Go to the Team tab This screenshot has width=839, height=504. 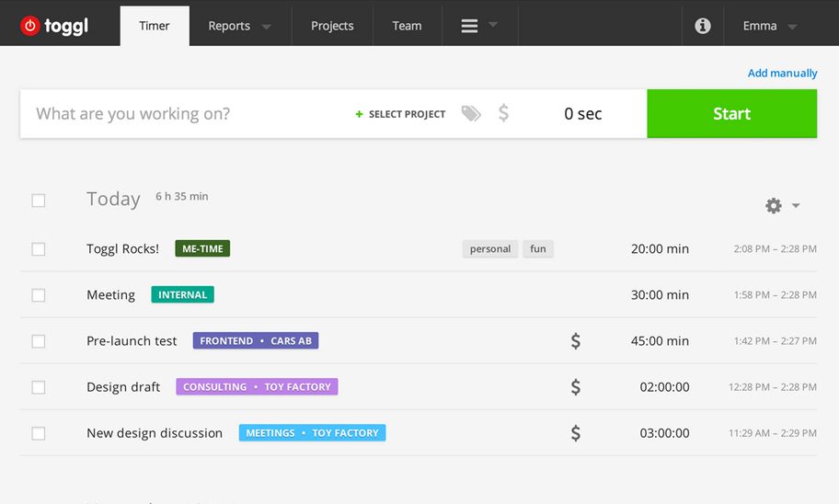pyautogui.click(x=407, y=26)
